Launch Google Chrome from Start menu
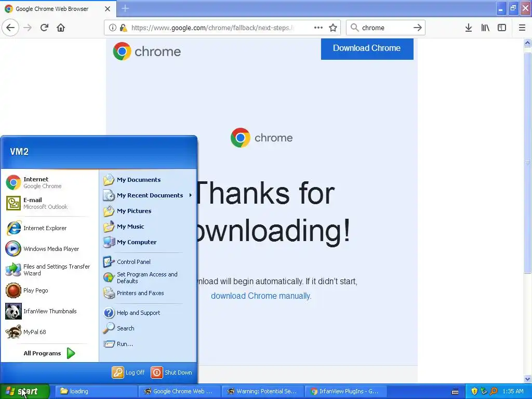Screen dimensions: 532x399 (49, 182)
